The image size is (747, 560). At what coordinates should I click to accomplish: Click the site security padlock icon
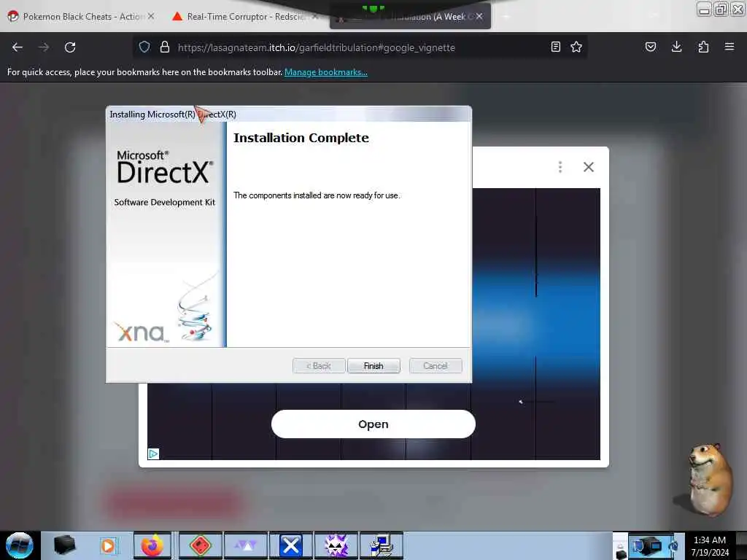click(x=165, y=47)
